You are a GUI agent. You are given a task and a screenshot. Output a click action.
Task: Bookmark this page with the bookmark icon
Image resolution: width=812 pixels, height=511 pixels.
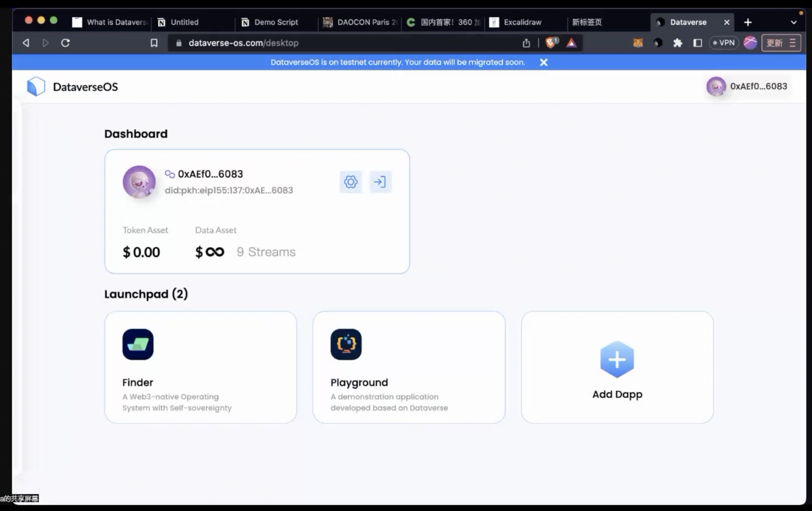(154, 43)
